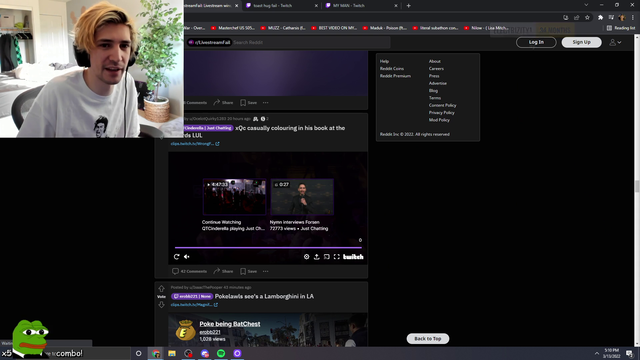This screenshot has height=360, width=640.
Task: Enter fullscreen in the Twitch player
Action: pyautogui.click(x=336, y=257)
